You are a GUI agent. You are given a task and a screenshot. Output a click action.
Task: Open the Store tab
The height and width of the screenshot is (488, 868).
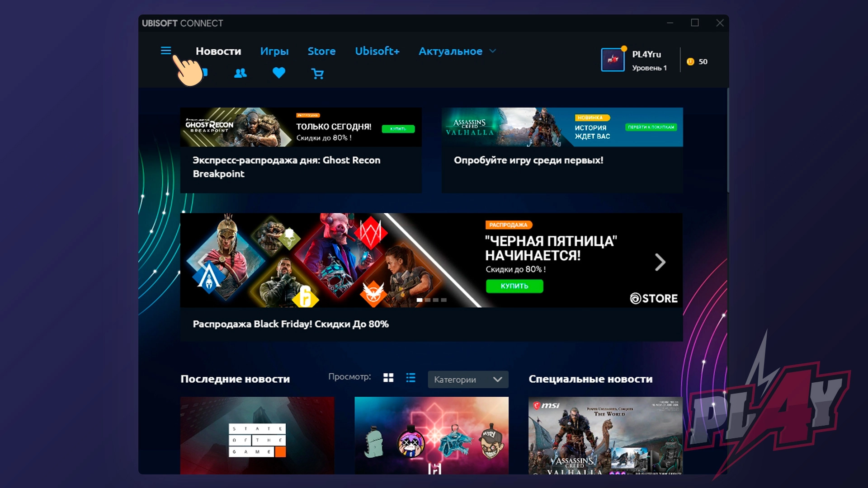click(321, 52)
